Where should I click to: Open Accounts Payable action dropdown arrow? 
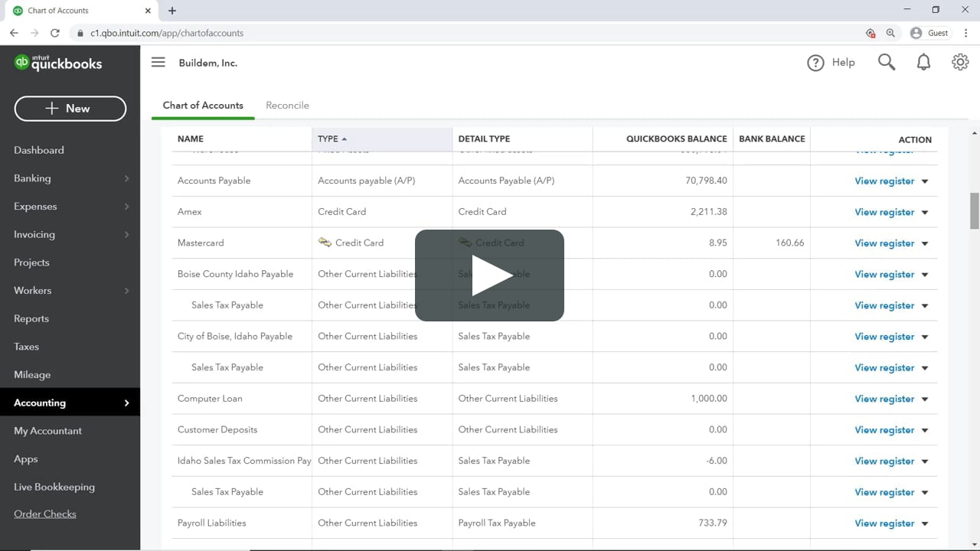[925, 181]
